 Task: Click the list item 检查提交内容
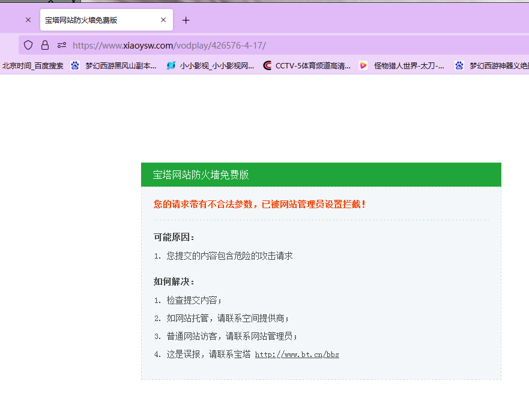click(194, 301)
